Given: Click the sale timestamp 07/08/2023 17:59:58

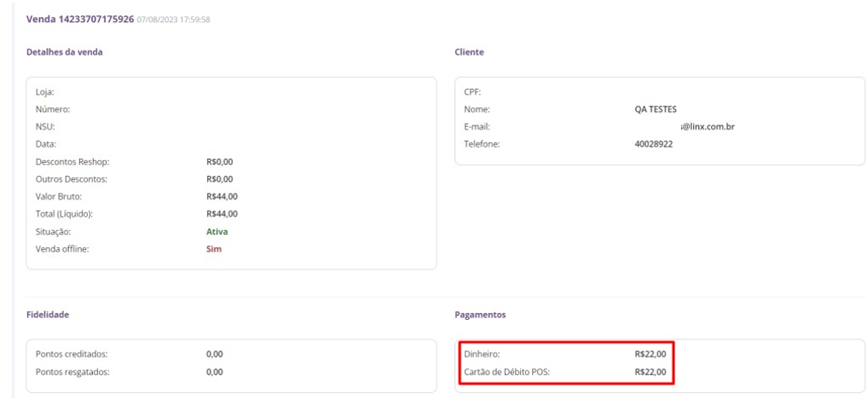Looking at the screenshot, I should (x=173, y=20).
